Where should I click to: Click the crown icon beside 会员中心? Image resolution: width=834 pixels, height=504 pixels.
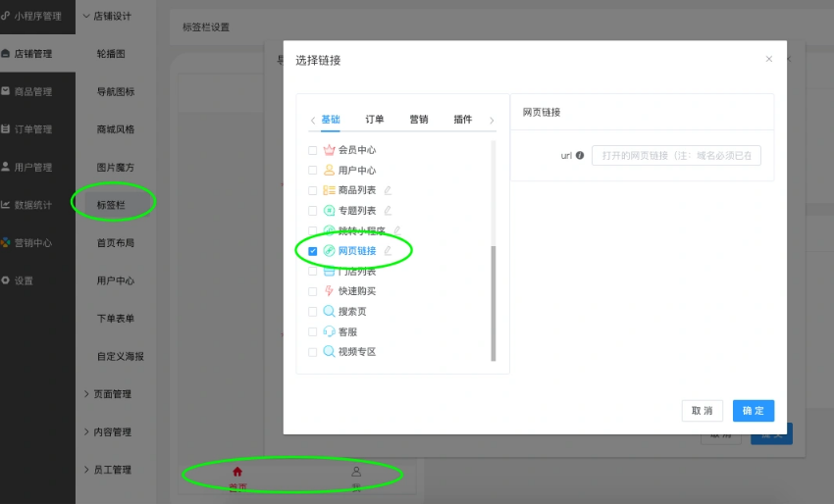pyautogui.click(x=330, y=150)
